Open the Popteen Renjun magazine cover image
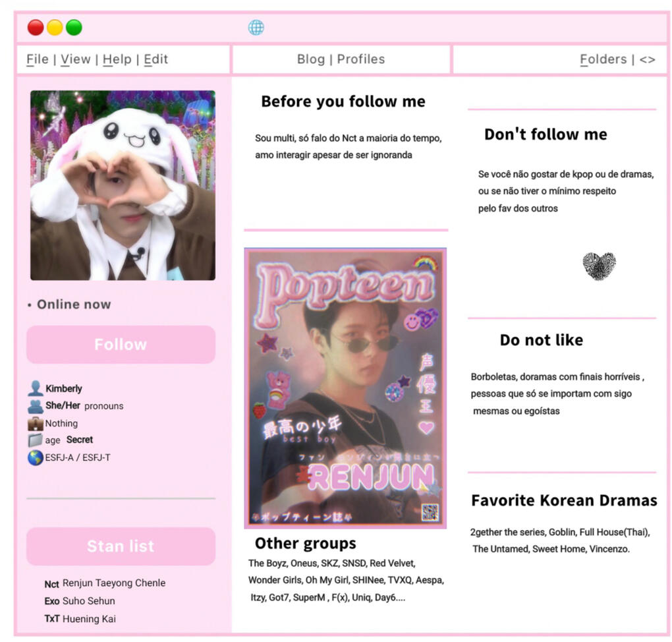Screen dimensions: 672x642 [x=345, y=388]
